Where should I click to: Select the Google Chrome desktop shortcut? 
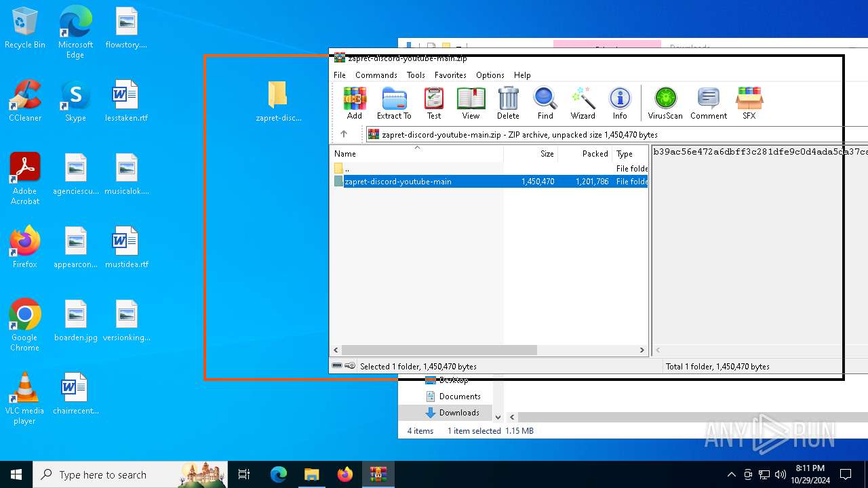pos(25,325)
